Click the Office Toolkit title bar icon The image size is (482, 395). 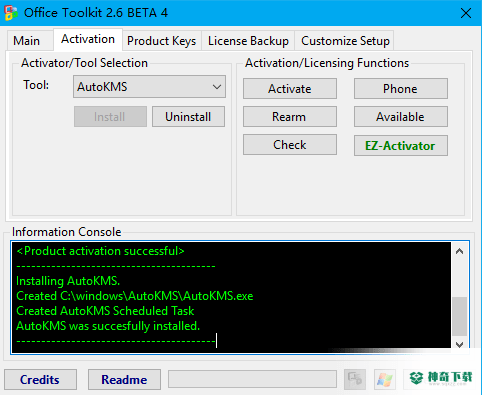[x=11, y=13]
